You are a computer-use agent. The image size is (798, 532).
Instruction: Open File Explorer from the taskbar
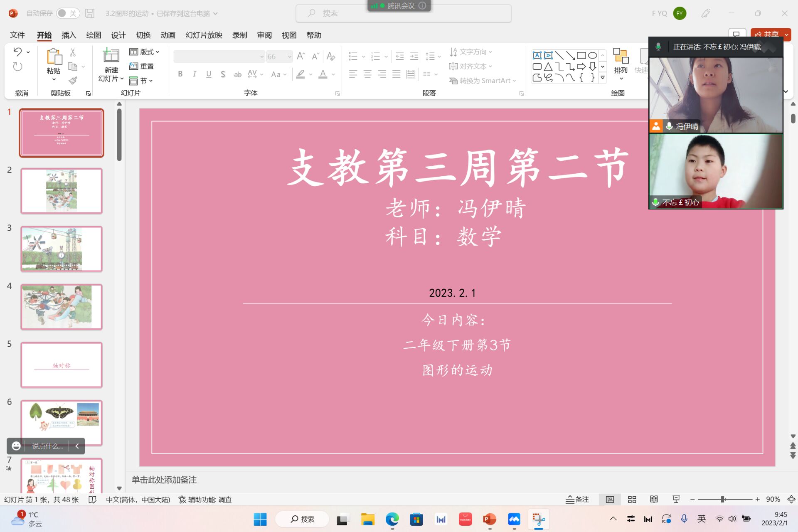click(x=367, y=519)
